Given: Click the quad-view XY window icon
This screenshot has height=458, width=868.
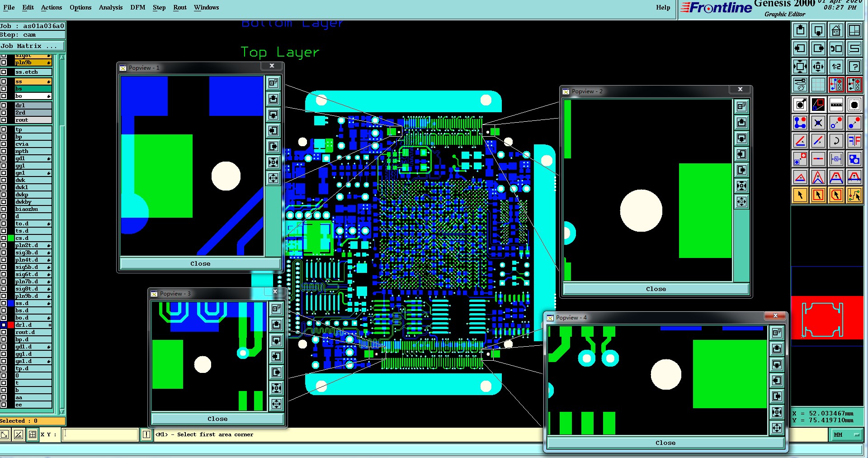Looking at the screenshot, I should [x=854, y=30].
